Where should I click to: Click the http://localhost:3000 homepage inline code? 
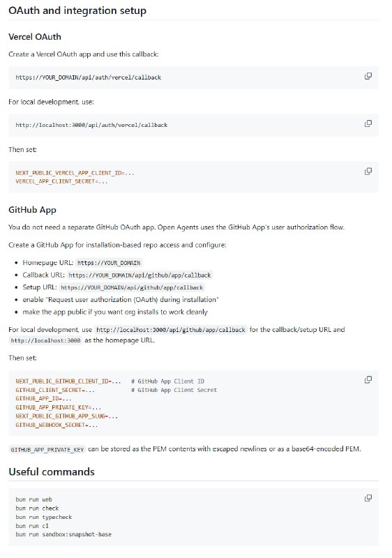45,340
